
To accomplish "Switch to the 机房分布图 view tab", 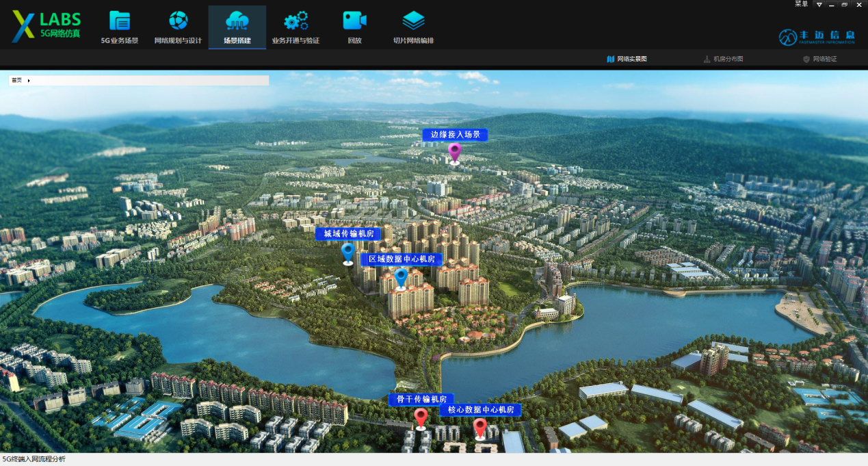I will pos(723,59).
